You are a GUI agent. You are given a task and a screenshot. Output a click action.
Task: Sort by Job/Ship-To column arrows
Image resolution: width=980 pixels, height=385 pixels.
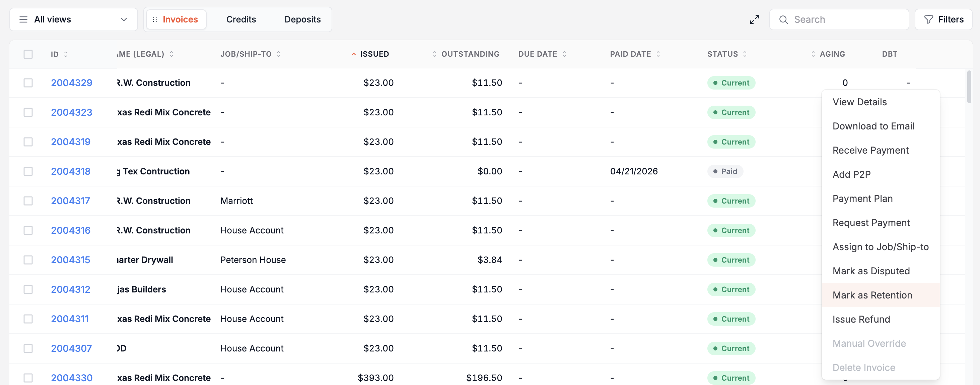[278, 54]
